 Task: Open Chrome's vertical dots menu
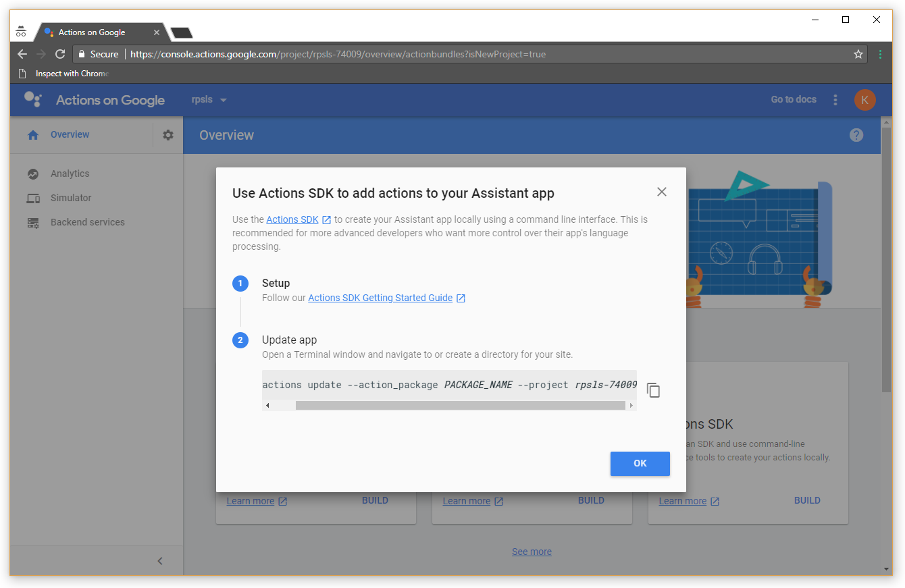[880, 54]
